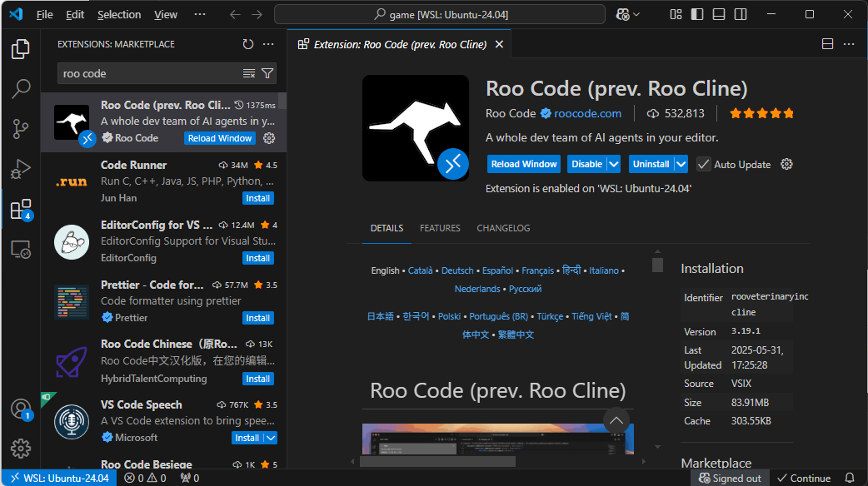
Task: Open Copilot chat icon in title bar
Action: [x=623, y=14]
